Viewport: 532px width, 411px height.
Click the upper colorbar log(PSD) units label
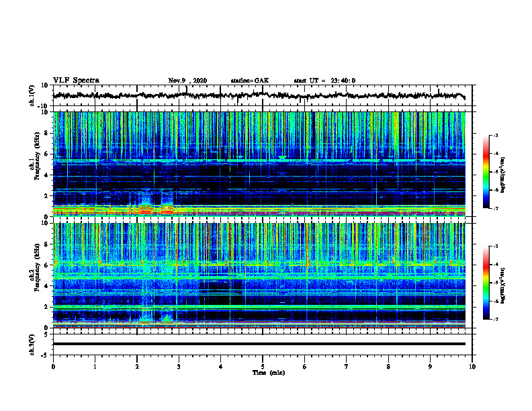pos(503,175)
